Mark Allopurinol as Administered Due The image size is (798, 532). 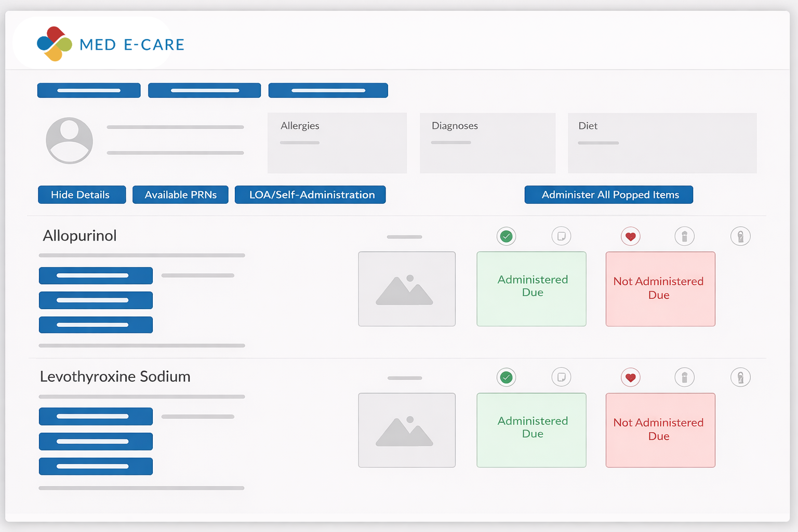pos(531,289)
